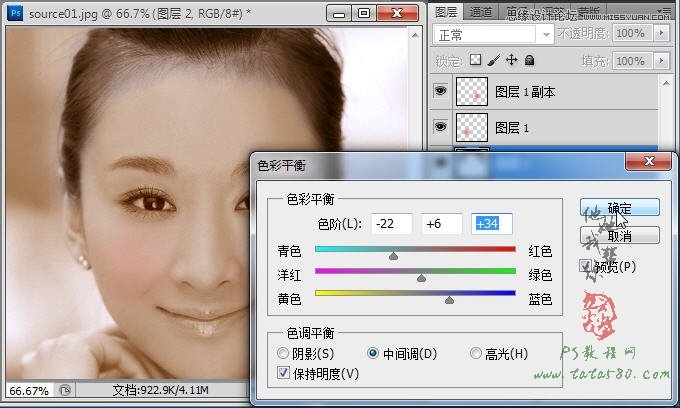Viewport: 680px width, 408px height.
Task: Click the Photoshop Ps document icon
Action: click(x=15, y=13)
